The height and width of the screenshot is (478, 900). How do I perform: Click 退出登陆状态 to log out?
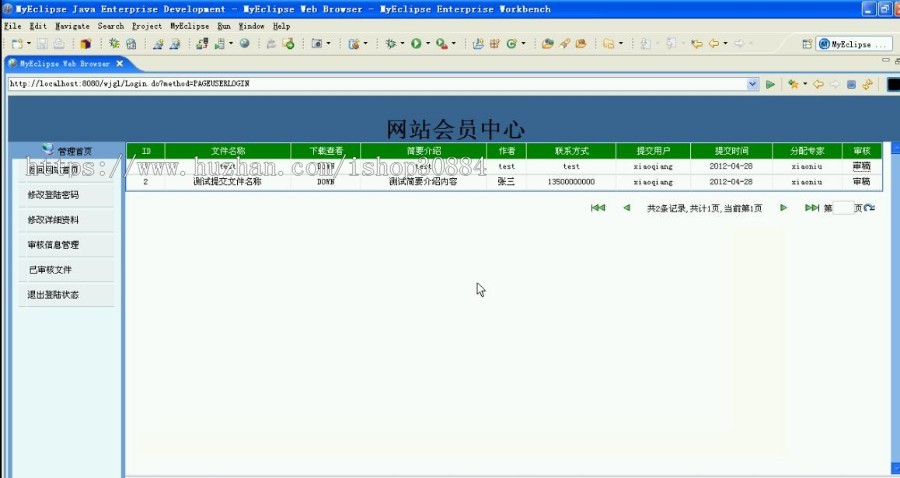tap(53, 295)
